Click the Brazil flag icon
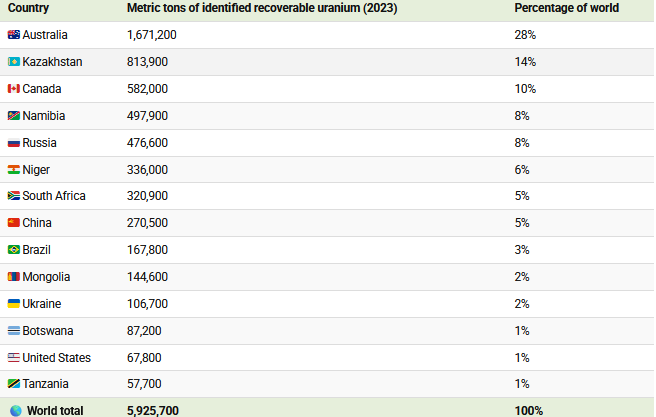 pyautogui.click(x=14, y=250)
